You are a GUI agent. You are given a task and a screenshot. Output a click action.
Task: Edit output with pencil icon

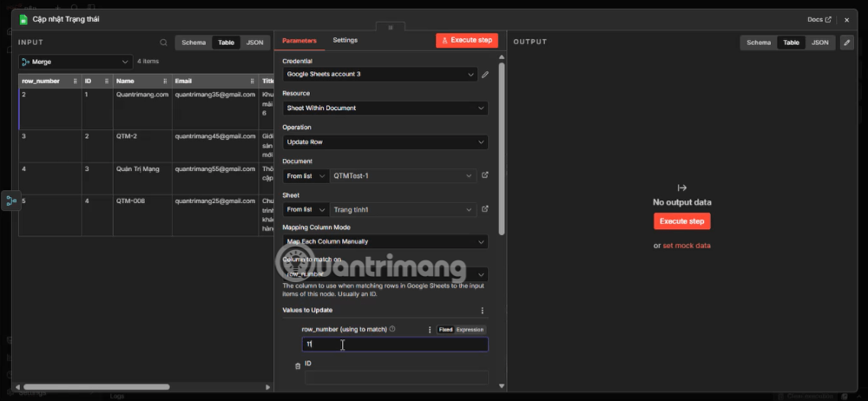[x=846, y=43]
